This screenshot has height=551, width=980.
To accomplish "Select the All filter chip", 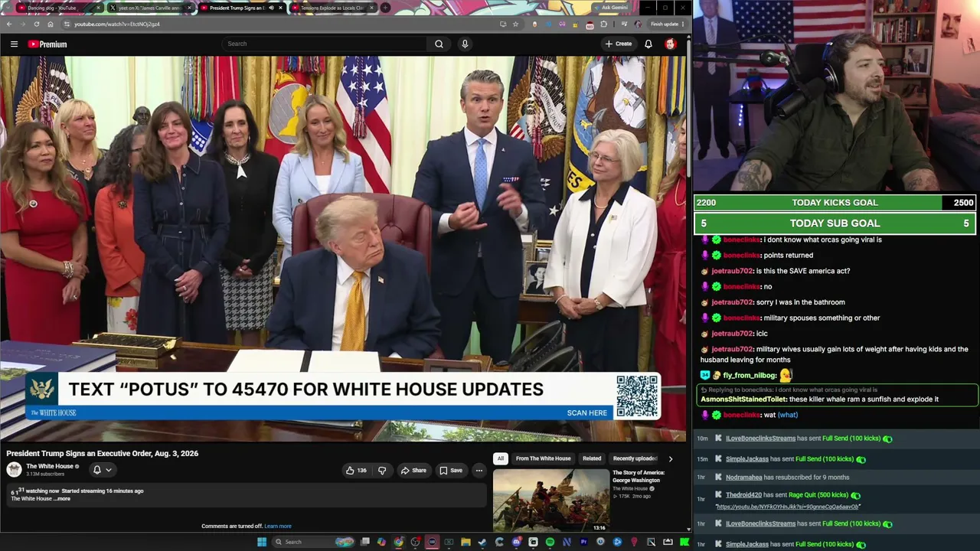I will 500,458.
